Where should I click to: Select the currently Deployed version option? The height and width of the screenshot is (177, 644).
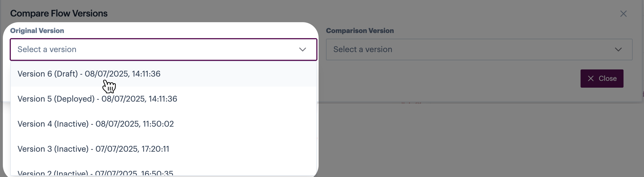tap(97, 99)
